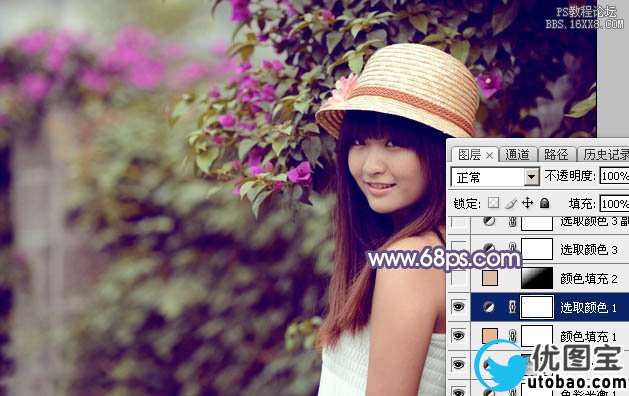Select the 选取颜色 3 副本 layer name

pyautogui.click(x=594, y=221)
